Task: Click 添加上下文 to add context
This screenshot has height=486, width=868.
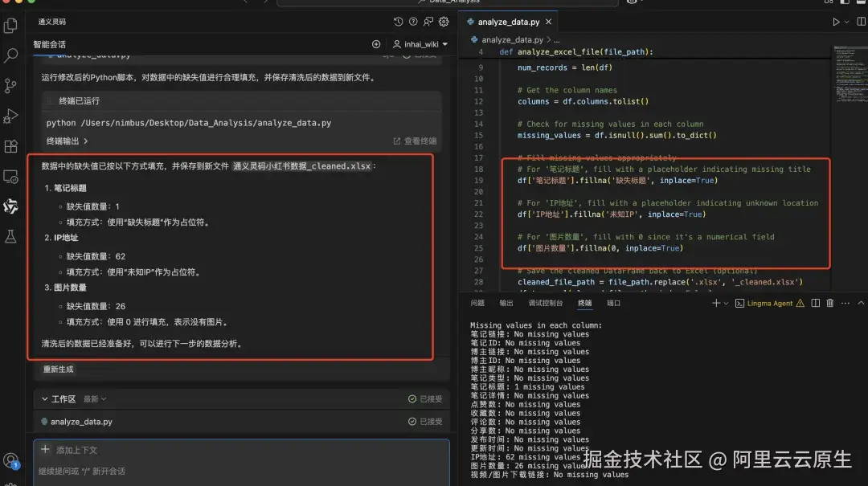Action: click(70, 450)
